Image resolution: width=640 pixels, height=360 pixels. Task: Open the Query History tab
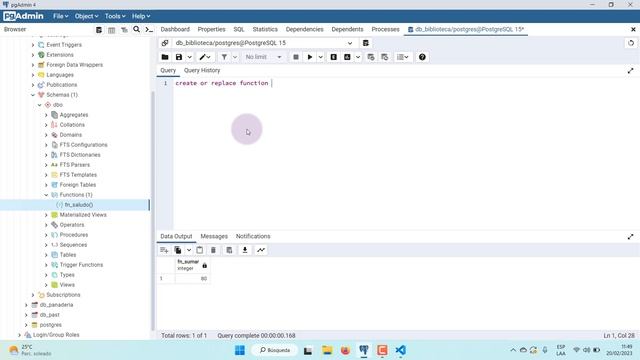202,70
